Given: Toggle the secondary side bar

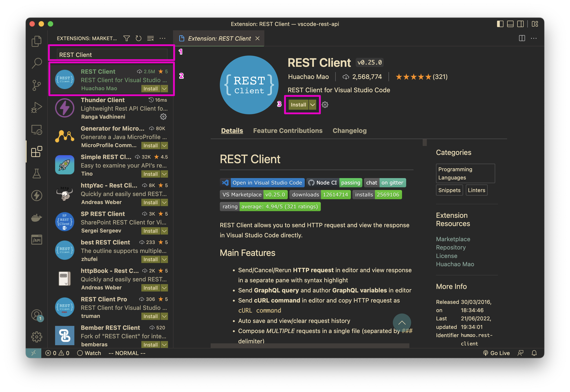Looking at the screenshot, I should click(520, 24).
